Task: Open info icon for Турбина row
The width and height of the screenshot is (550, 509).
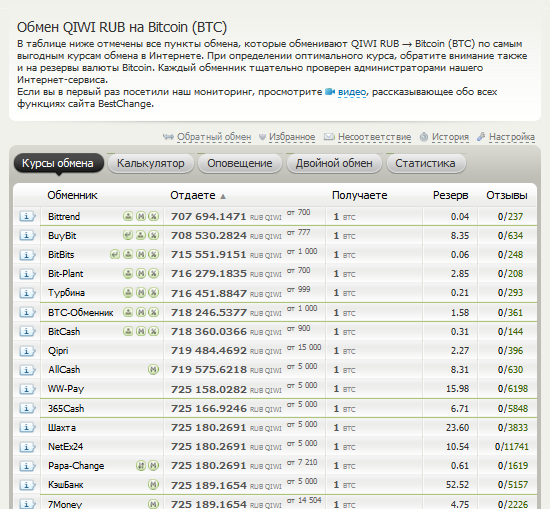Action: pyautogui.click(x=27, y=293)
